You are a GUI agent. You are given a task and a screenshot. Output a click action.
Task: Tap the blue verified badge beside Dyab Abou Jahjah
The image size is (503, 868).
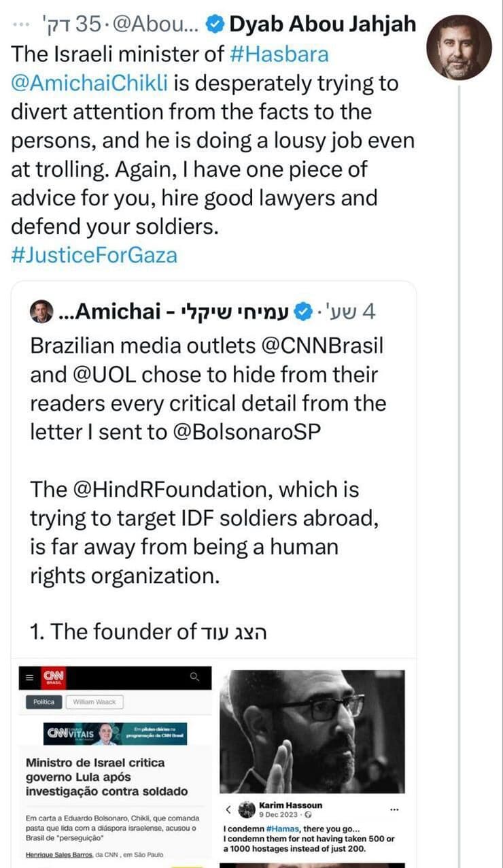(x=215, y=25)
